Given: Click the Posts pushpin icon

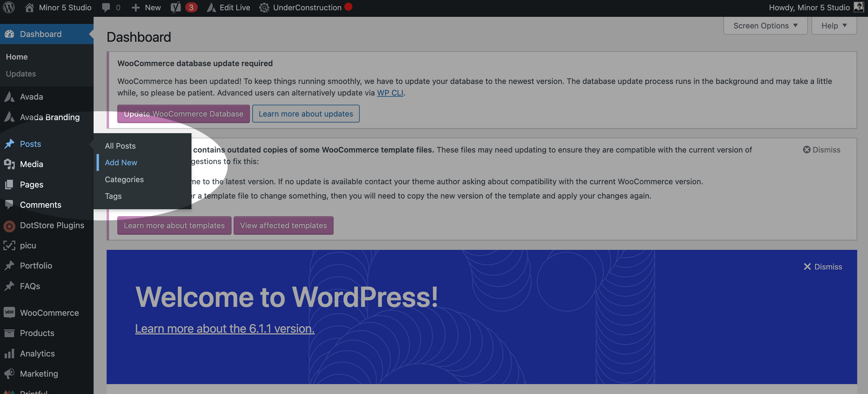Looking at the screenshot, I should tap(10, 144).
